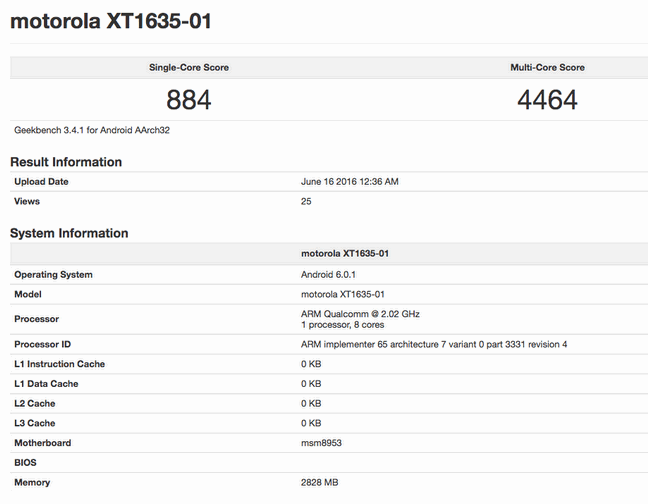This screenshot has height=504, width=648.
Task: Select the Multi-Core Score header
Action: point(547,67)
